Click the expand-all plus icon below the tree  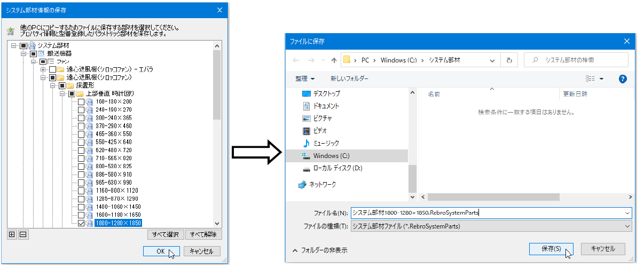pos(12,234)
